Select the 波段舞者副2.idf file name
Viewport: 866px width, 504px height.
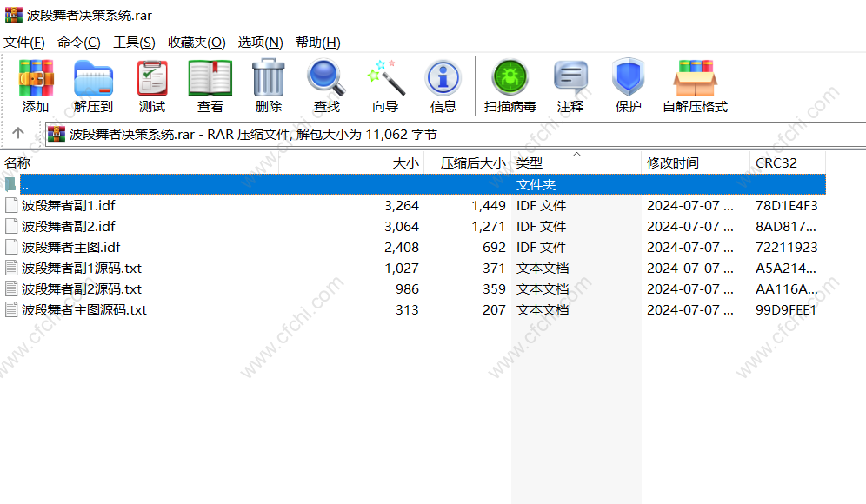69,226
